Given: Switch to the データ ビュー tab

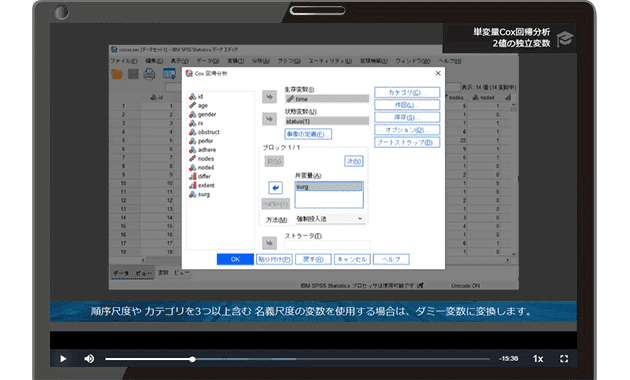Looking at the screenshot, I should 133,273.
